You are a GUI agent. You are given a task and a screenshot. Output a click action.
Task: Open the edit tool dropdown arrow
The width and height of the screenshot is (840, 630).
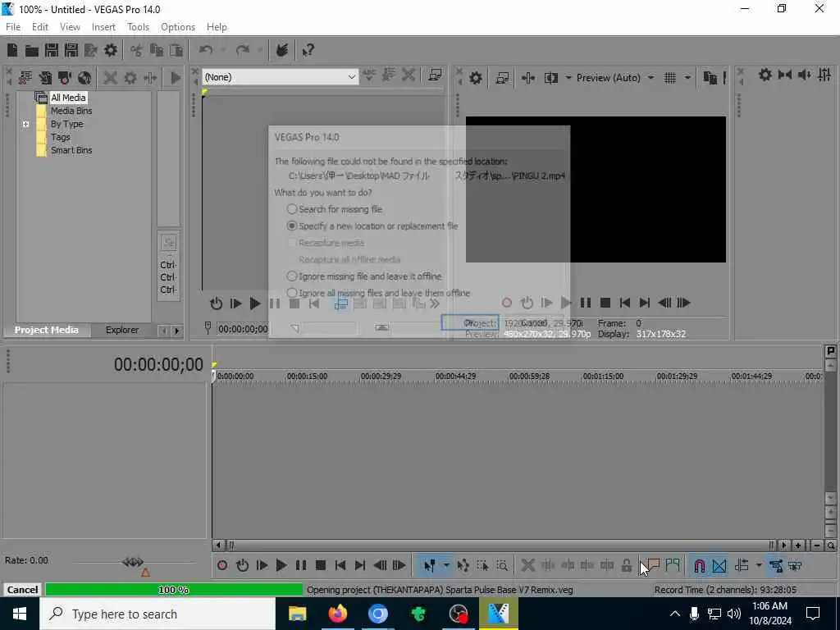point(445,565)
